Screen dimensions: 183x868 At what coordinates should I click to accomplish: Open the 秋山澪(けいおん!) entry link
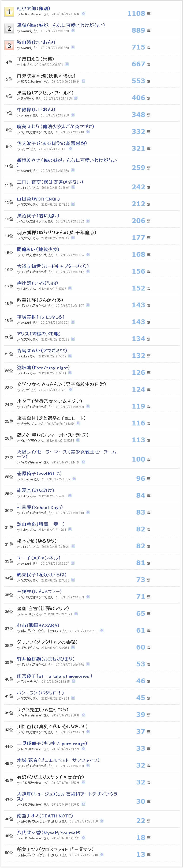click(x=36, y=42)
